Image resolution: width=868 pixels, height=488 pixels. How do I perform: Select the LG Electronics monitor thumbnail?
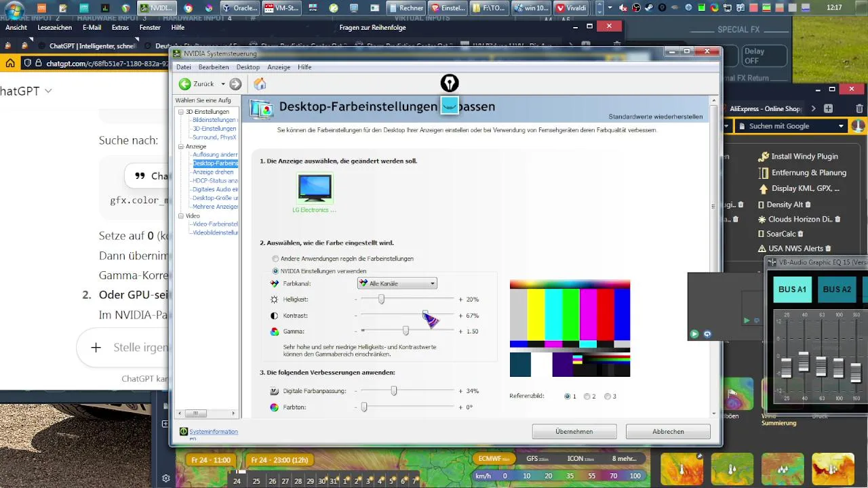[315, 188]
